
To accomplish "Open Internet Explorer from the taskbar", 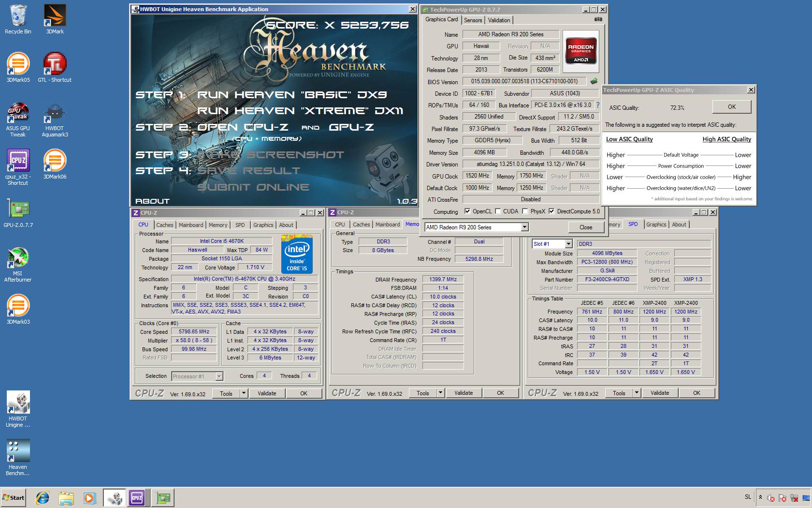I will click(43, 498).
